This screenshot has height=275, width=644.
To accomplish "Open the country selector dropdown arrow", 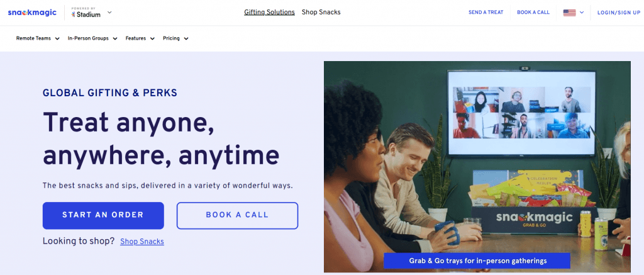I will point(582,13).
